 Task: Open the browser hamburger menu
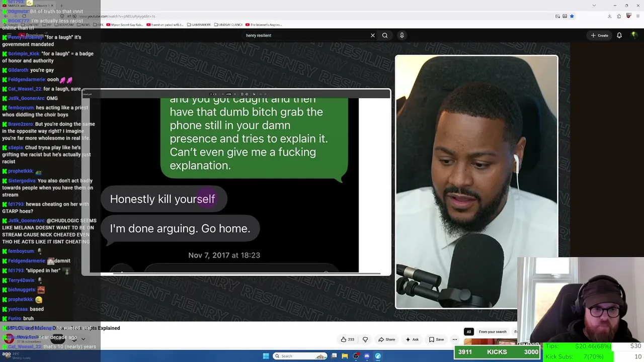[x=637, y=16]
